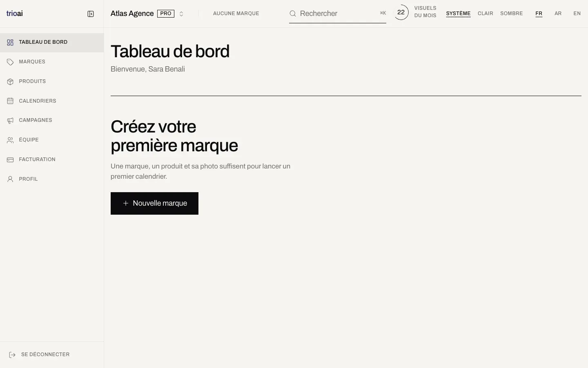Expand the Atlas Agence workspace switcher chevron

pos(181,14)
